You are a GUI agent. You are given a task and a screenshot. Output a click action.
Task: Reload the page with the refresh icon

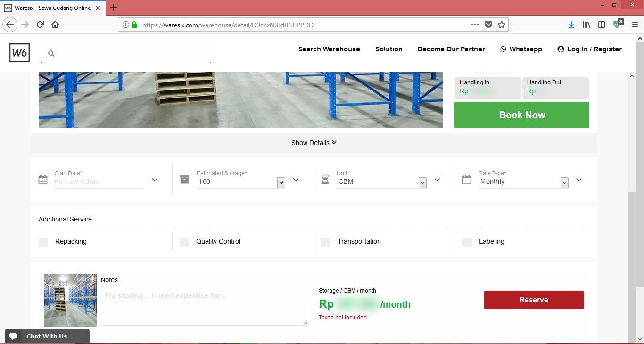pyautogui.click(x=41, y=25)
